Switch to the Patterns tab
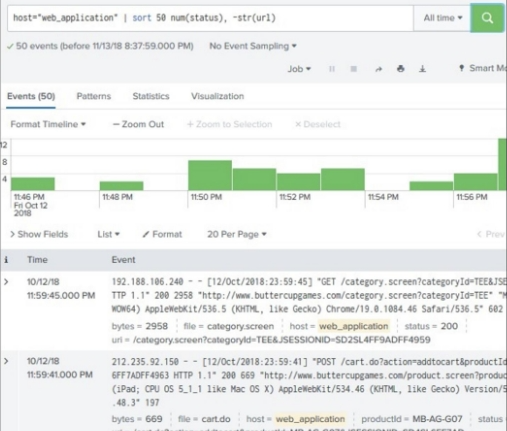Image resolution: width=507 pixels, height=431 pixels. (94, 96)
